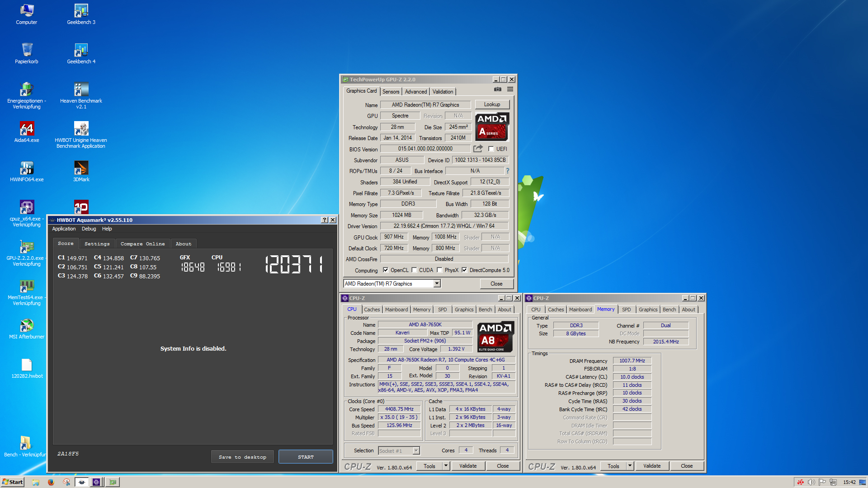The height and width of the screenshot is (488, 868).
Task: Open the Application menu in Aquamark
Action: [64, 229]
